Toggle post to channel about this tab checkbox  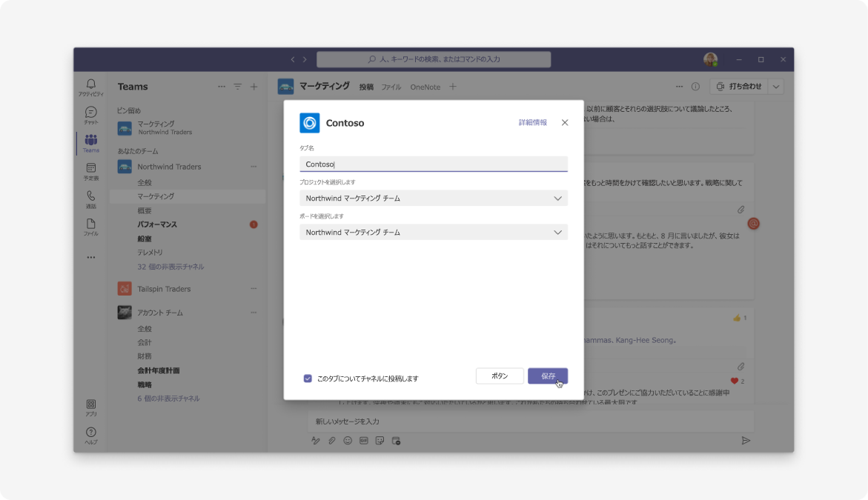click(x=308, y=379)
